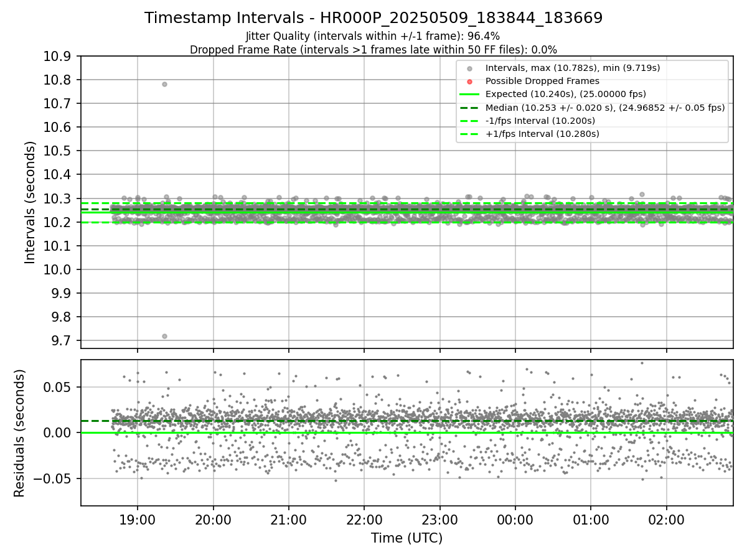Click the 20:00 x-axis tick label
This screenshot has width=747, height=560.
[214, 520]
